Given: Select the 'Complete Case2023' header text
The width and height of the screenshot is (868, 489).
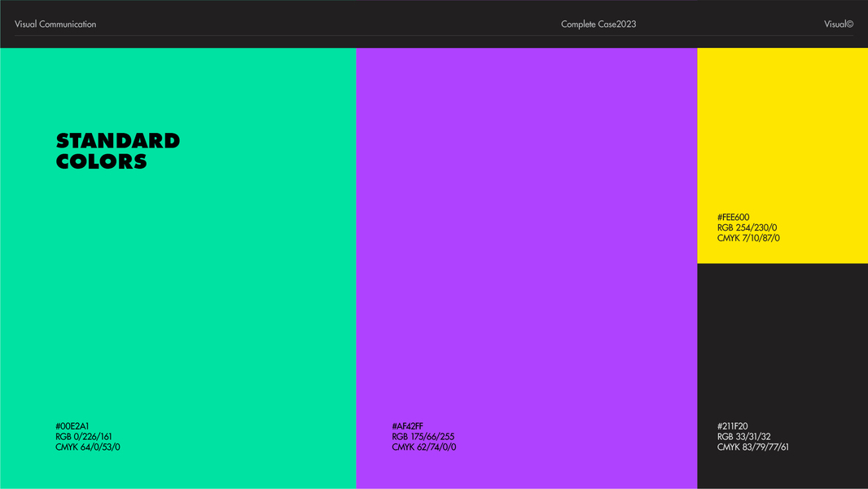Looking at the screenshot, I should [598, 24].
